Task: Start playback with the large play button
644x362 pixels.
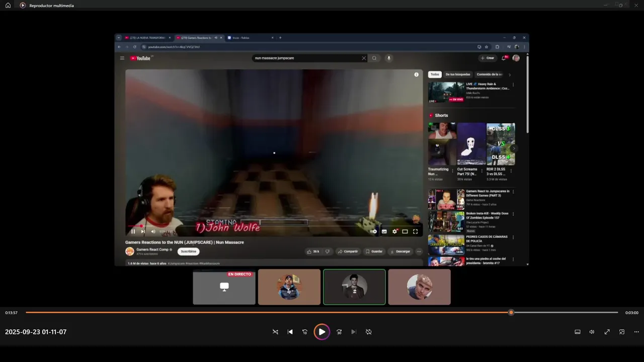Action: (x=322, y=332)
